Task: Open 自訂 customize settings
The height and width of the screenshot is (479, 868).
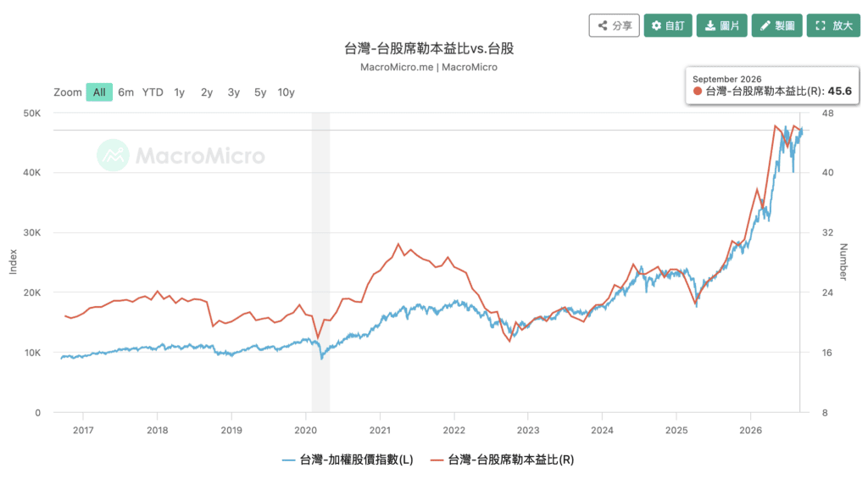Action: (668, 25)
